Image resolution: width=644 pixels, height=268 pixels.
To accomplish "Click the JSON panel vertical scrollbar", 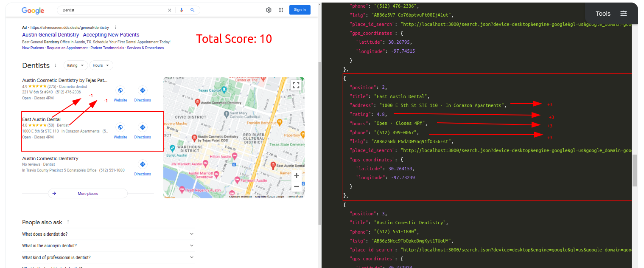I will 635,170.
